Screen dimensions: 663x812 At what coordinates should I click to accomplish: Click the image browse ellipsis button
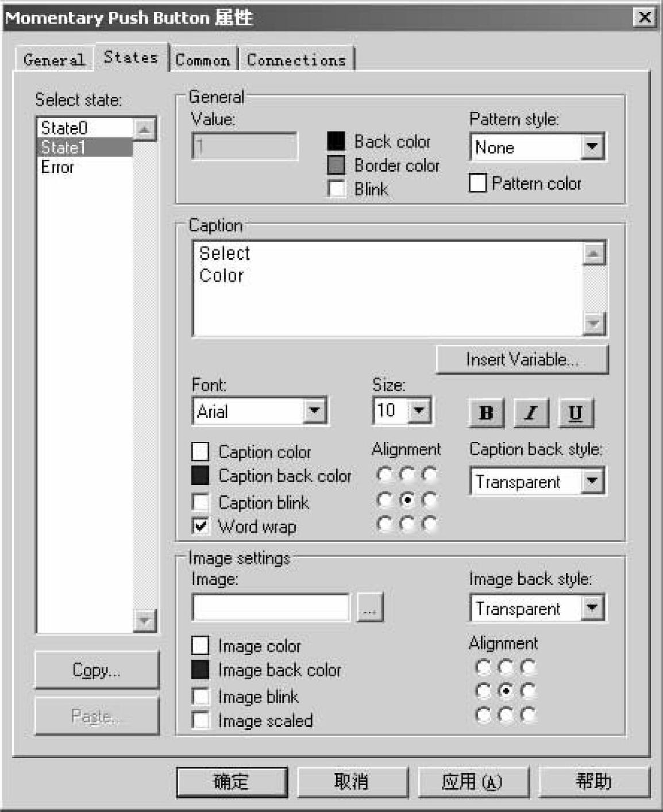[x=369, y=607]
